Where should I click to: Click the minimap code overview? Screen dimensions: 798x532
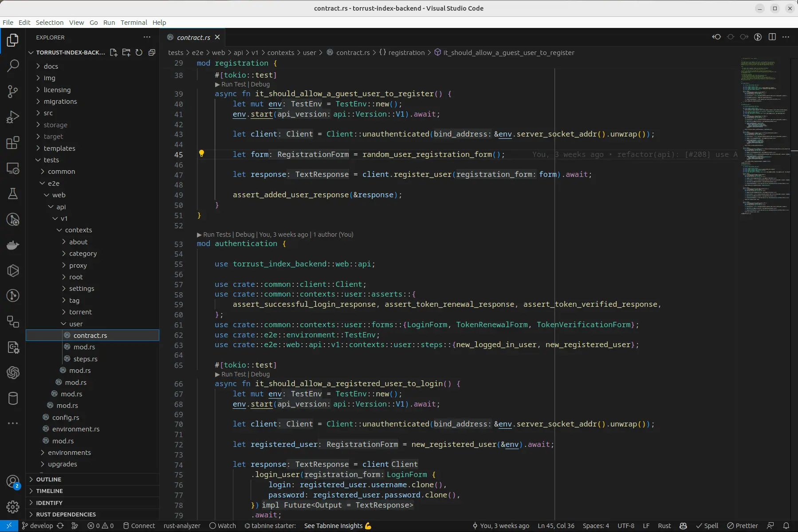[765, 136]
